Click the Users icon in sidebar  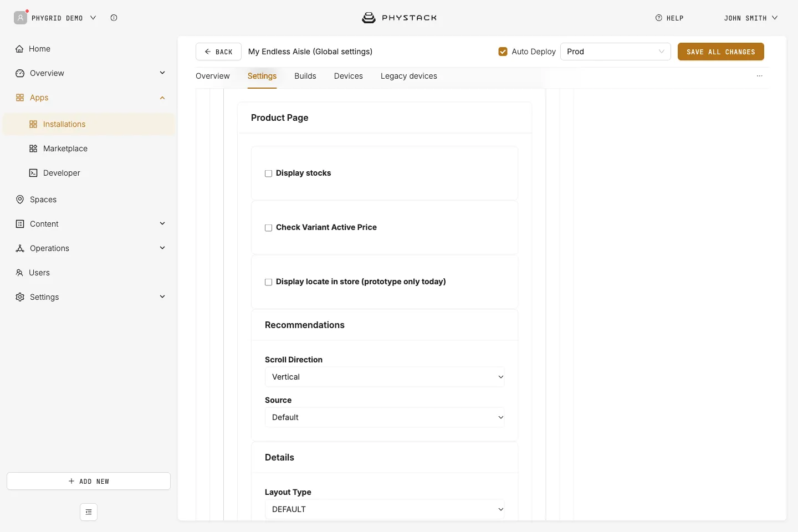19,273
